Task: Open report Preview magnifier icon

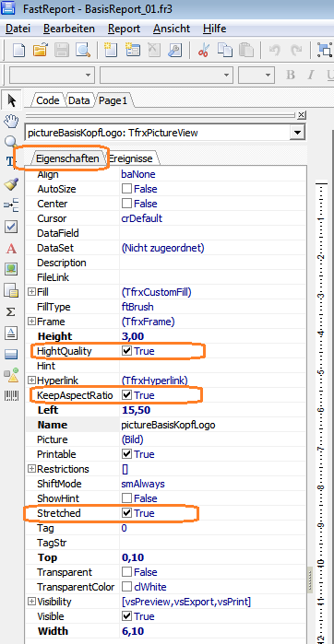Action: tap(83, 50)
